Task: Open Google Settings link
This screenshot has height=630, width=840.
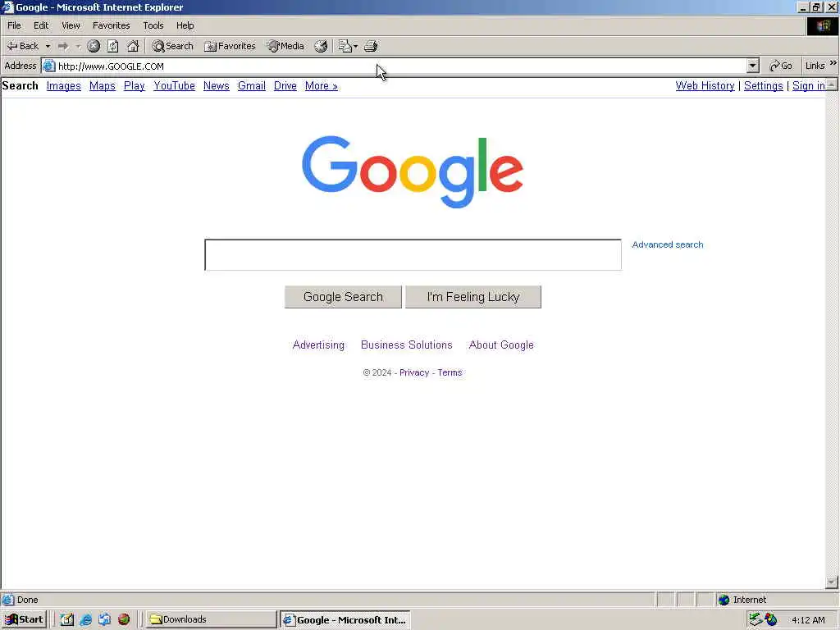Action: tap(764, 85)
